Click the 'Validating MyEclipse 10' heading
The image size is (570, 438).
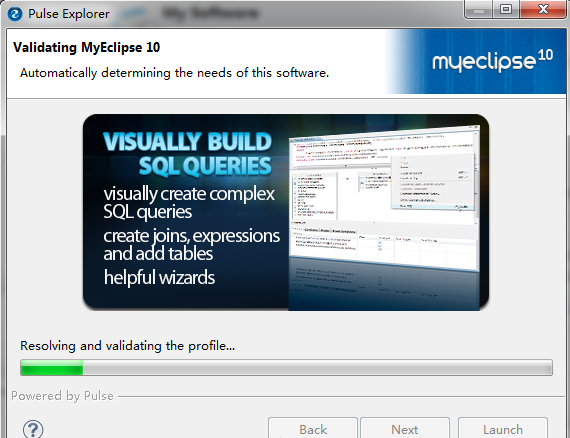point(87,48)
